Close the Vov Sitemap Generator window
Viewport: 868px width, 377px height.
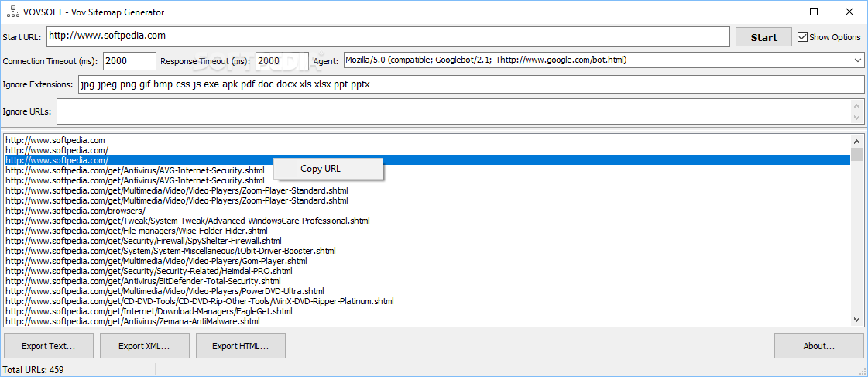[849, 12]
